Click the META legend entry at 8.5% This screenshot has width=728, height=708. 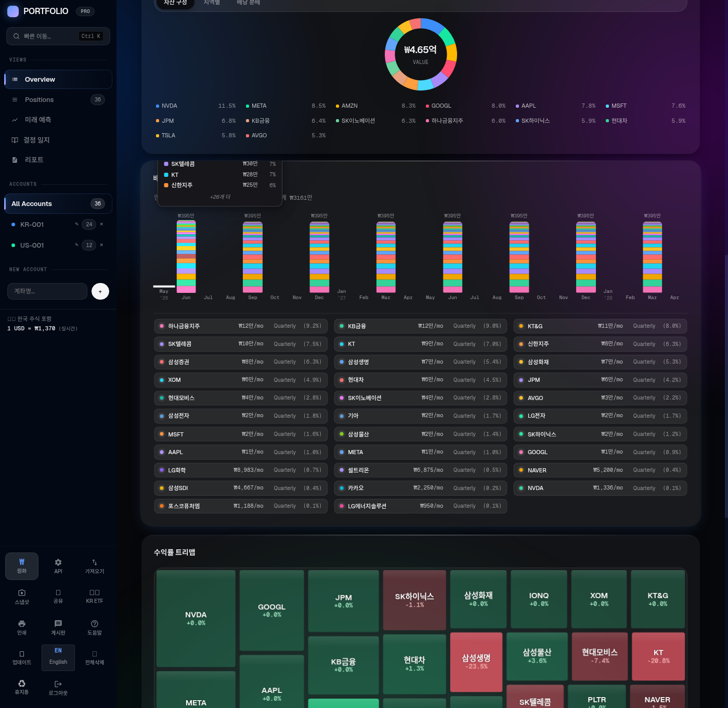pos(285,106)
